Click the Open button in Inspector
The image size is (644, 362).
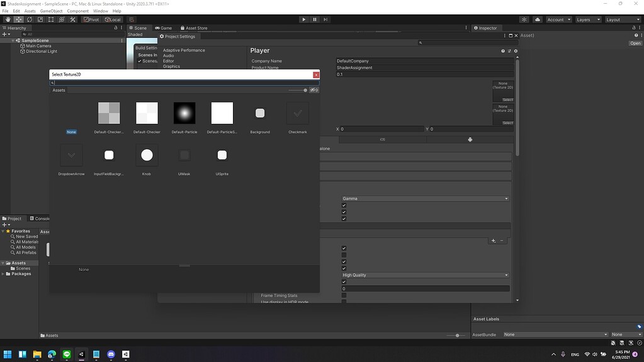[x=635, y=43]
